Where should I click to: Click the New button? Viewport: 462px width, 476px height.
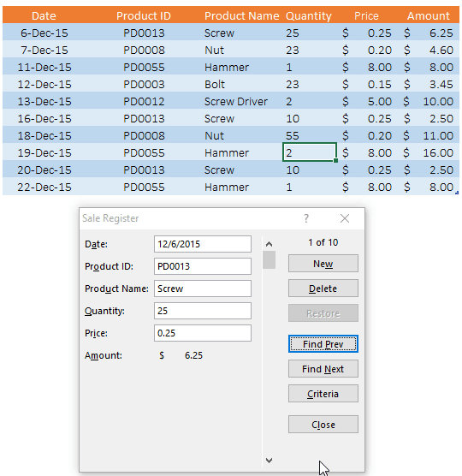coord(323,264)
